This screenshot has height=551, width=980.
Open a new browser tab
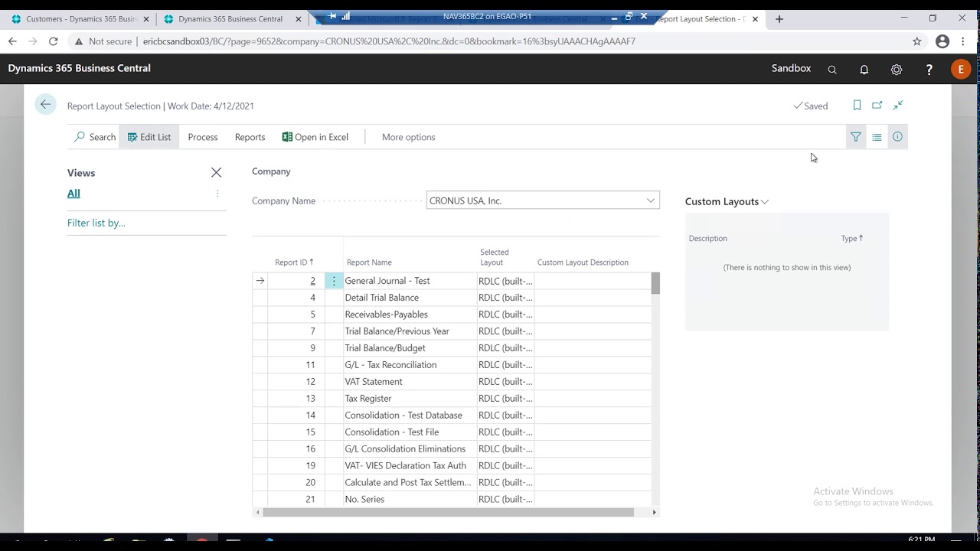[x=779, y=18]
